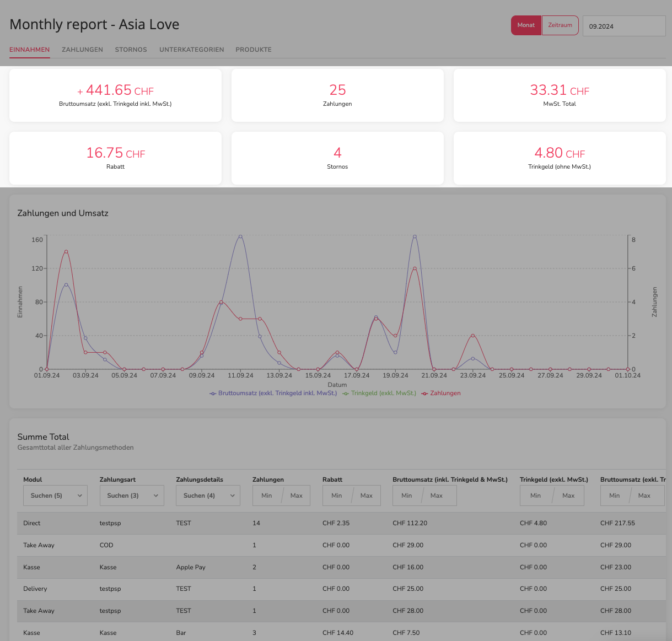Expand the Modul Suchen (5) dropdown
The image size is (672, 641).
pyautogui.click(x=56, y=495)
